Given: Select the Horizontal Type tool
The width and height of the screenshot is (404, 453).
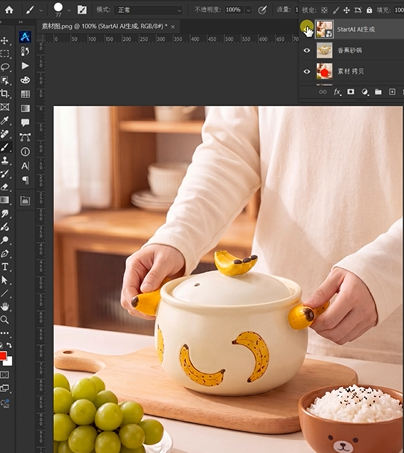Looking at the screenshot, I should (5, 267).
